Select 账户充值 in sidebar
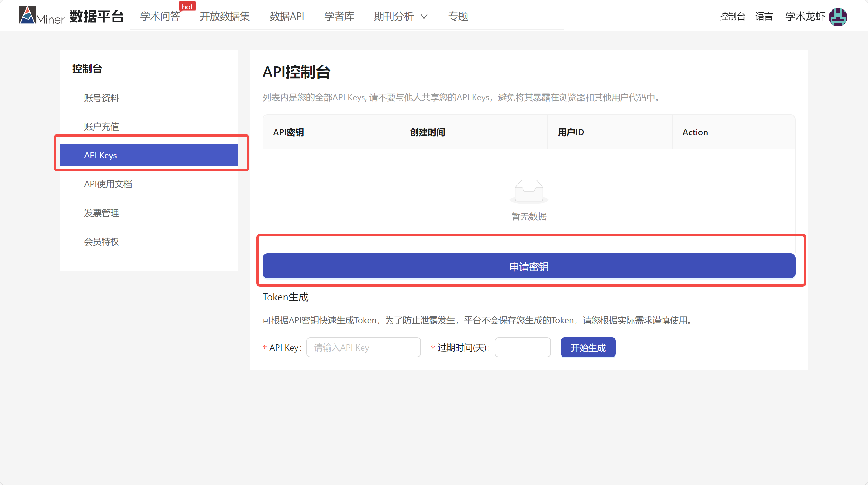 point(101,127)
